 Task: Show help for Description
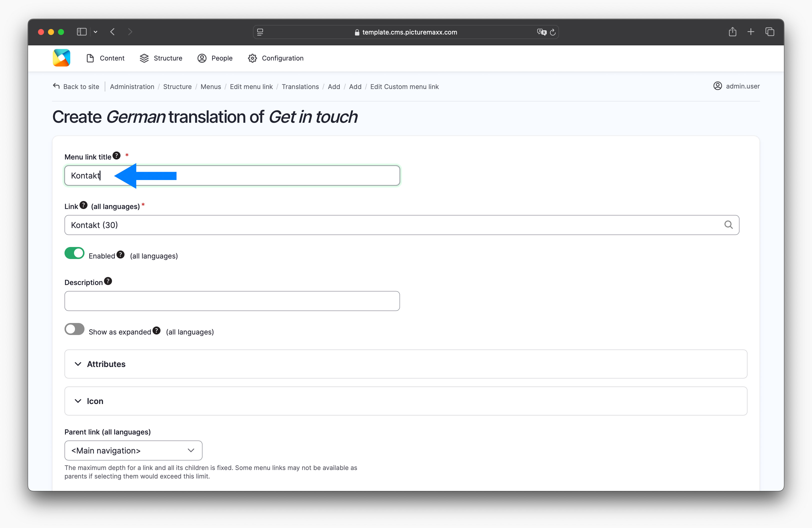(108, 281)
